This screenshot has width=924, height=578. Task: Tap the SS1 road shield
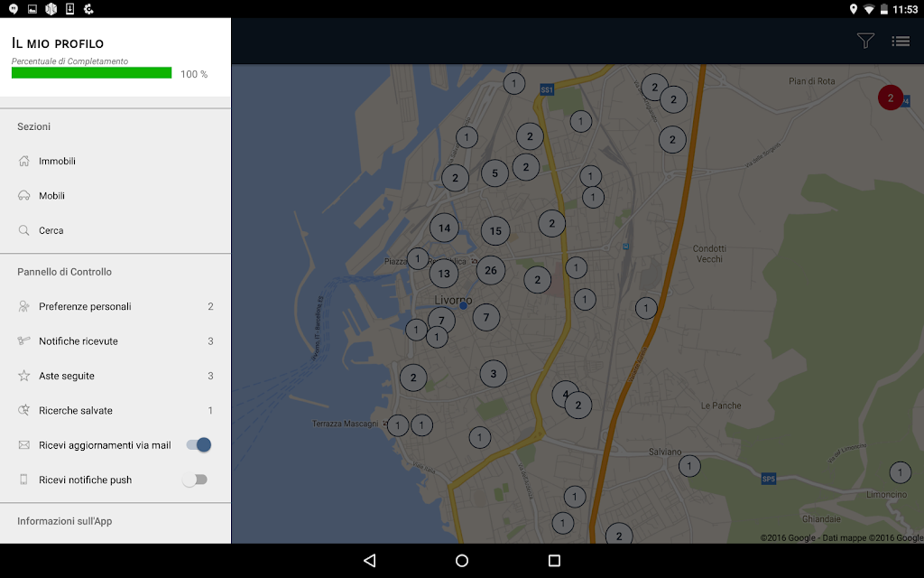point(547,89)
